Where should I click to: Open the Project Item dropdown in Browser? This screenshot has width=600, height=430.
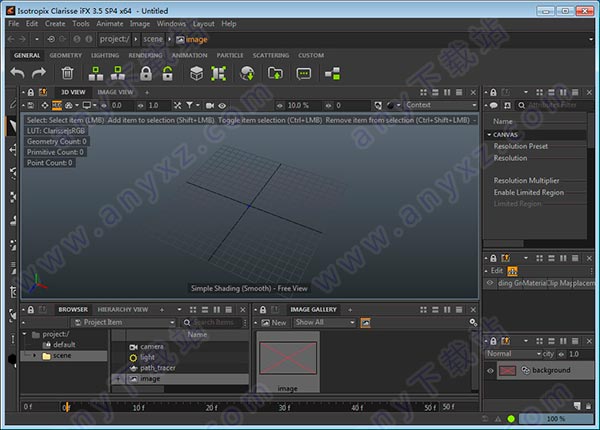(124, 322)
